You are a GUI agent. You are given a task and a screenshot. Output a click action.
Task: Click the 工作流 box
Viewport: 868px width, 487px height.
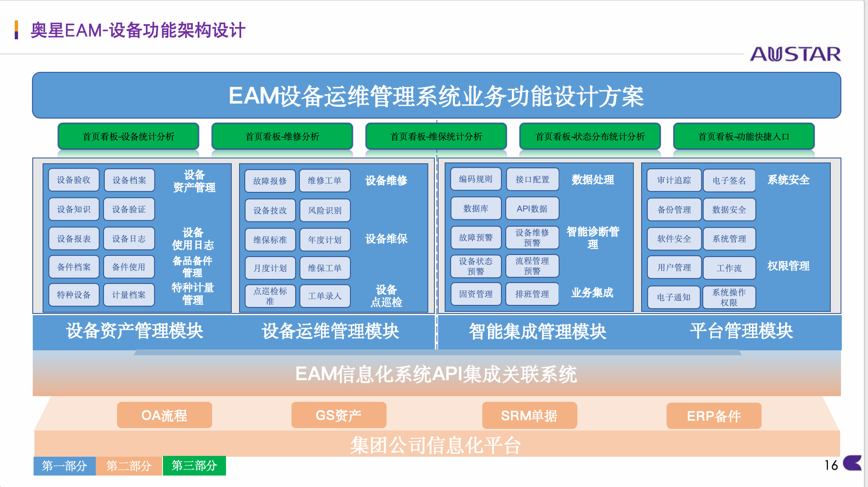729,268
